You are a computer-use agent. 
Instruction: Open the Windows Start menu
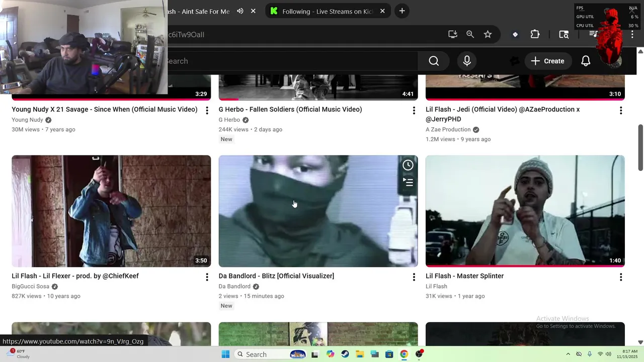(225, 354)
